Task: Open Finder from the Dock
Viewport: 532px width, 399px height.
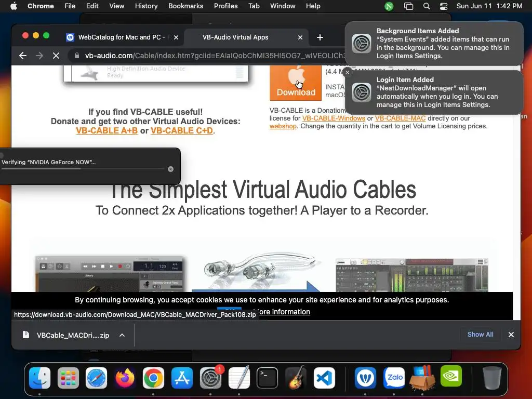Action: (39, 378)
